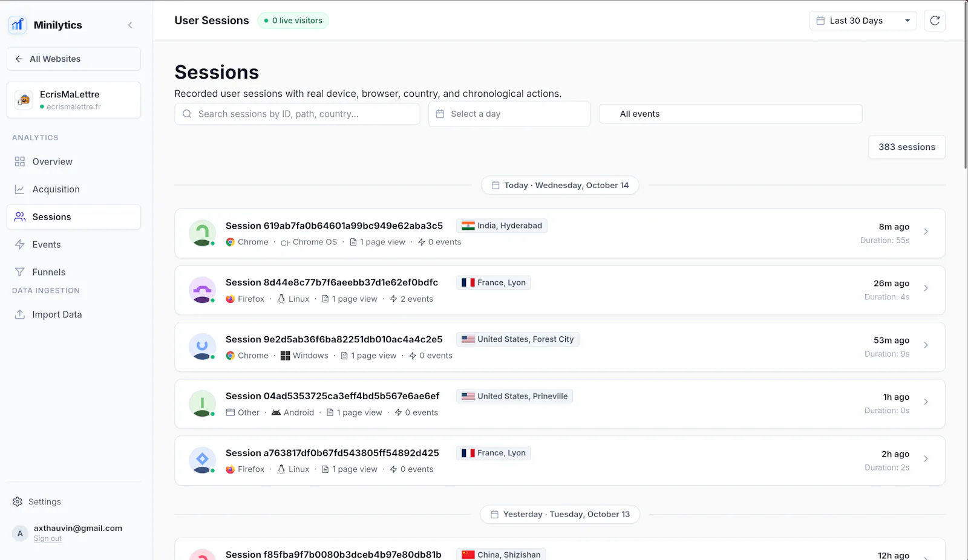Open Settings in the sidebar
The height and width of the screenshot is (560, 968).
point(44,501)
